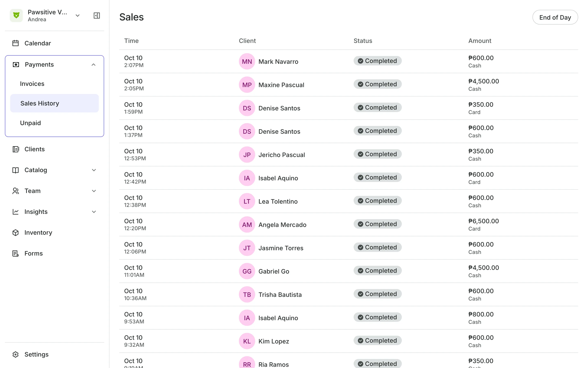Screen dimensions: 588x368
Task: Click the Amount column header
Action: pos(480,41)
